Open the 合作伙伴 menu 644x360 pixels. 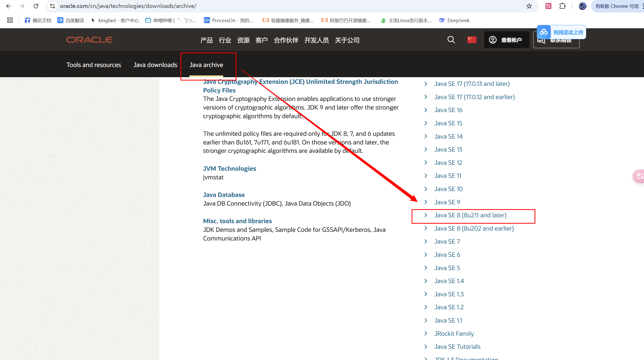[x=286, y=40]
